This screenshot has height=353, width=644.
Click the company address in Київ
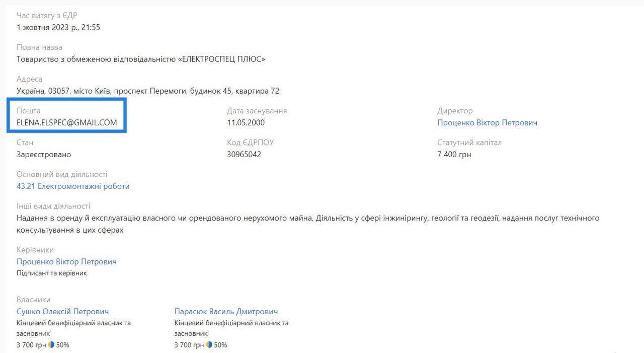pyautogui.click(x=147, y=91)
